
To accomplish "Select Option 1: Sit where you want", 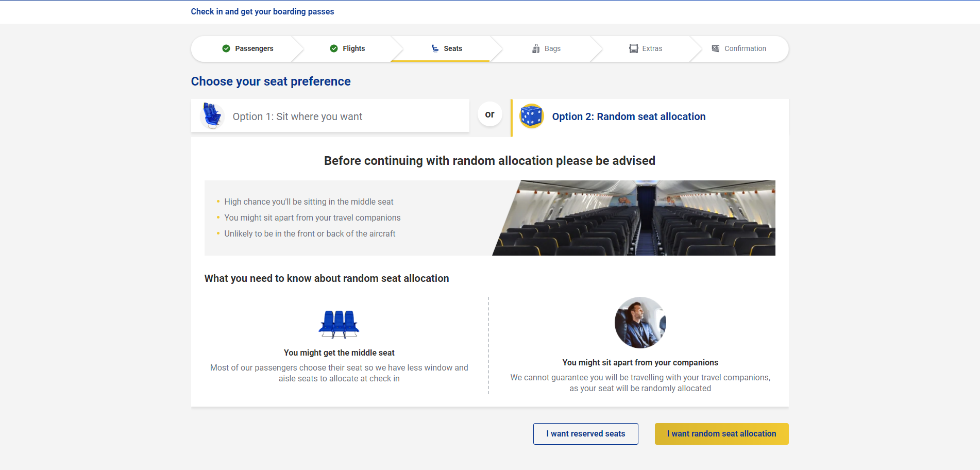I will click(297, 116).
